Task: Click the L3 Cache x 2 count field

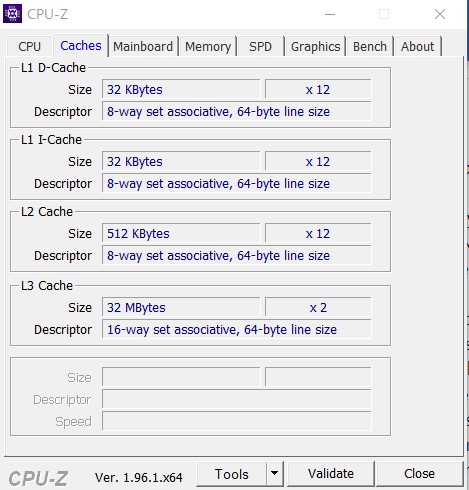Action: (318, 307)
